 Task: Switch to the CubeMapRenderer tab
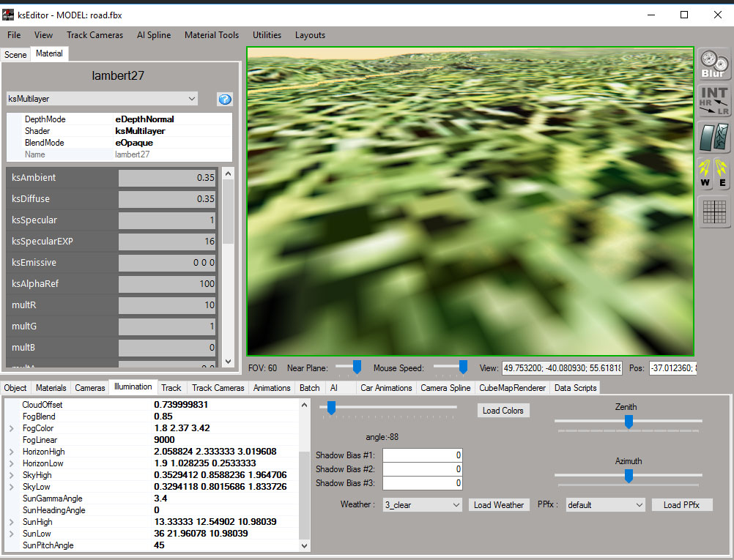pos(513,388)
